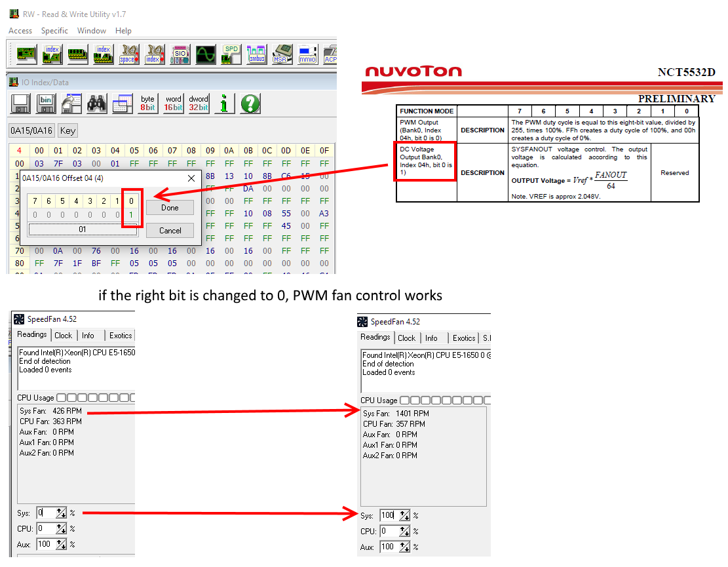Open the IO space tool
Screen dimensions: 728x567
(x=128, y=54)
